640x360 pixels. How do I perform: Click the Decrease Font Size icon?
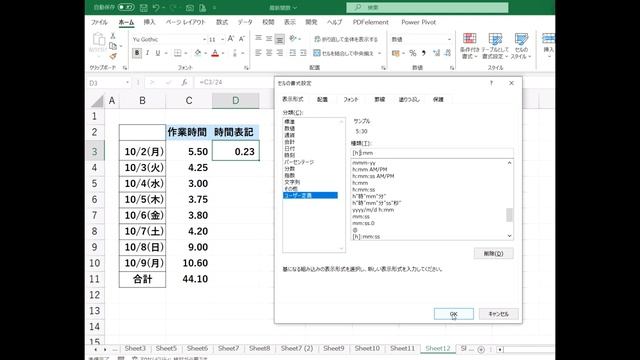click(x=242, y=39)
